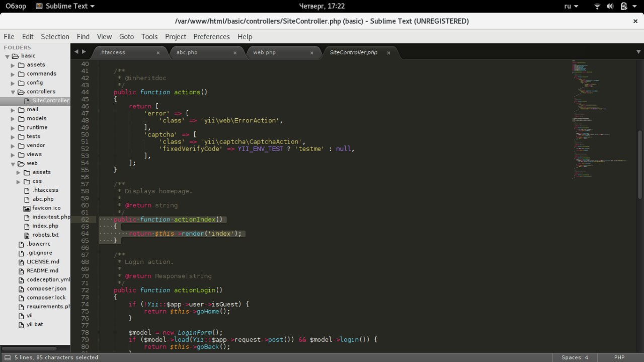The image size is (644, 362).
Task: Open the Goto menu
Action: click(x=126, y=37)
